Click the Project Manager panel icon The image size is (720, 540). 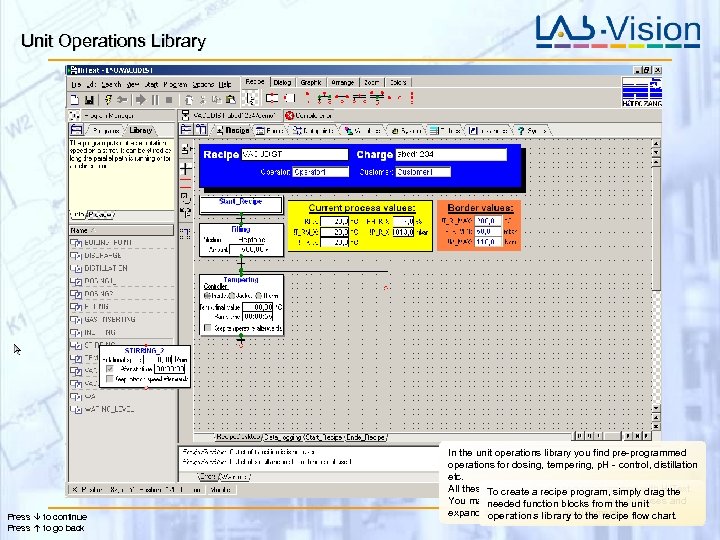[x=75, y=115]
